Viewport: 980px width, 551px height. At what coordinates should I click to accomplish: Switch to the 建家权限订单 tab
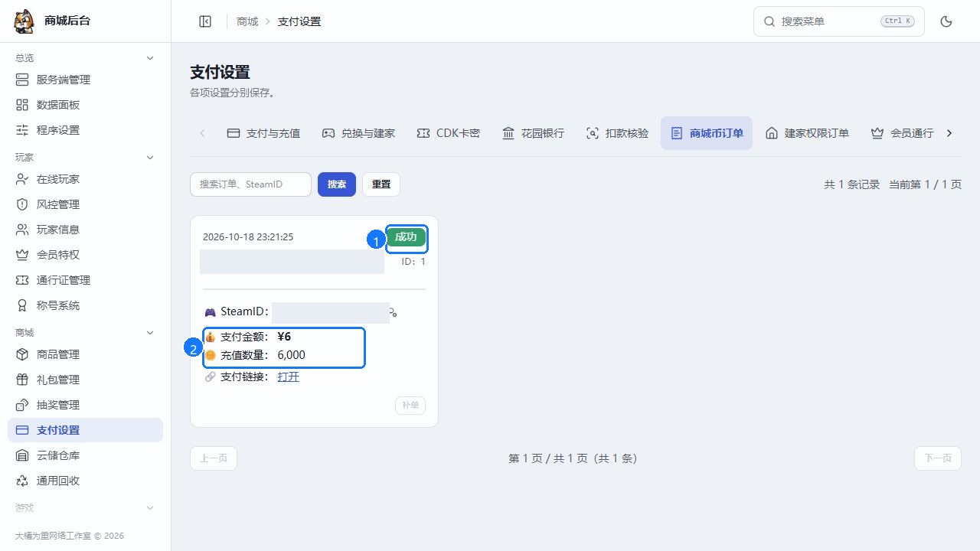tap(807, 133)
